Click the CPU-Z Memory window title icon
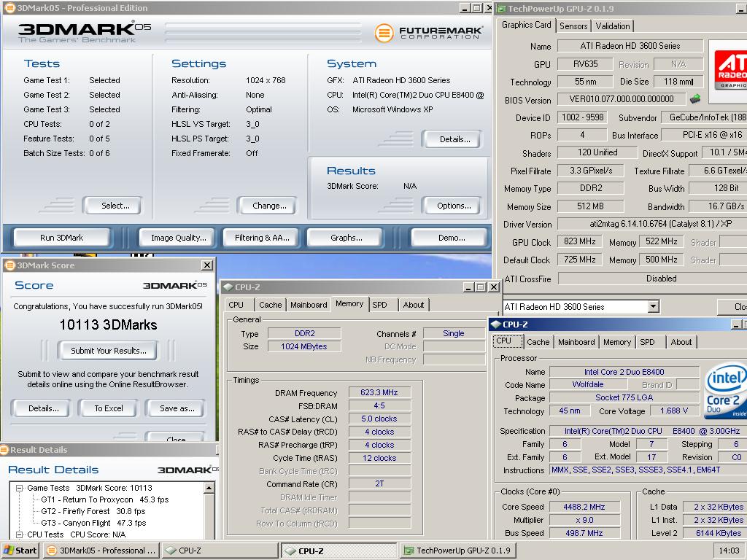747x560 pixels. (x=228, y=287)
